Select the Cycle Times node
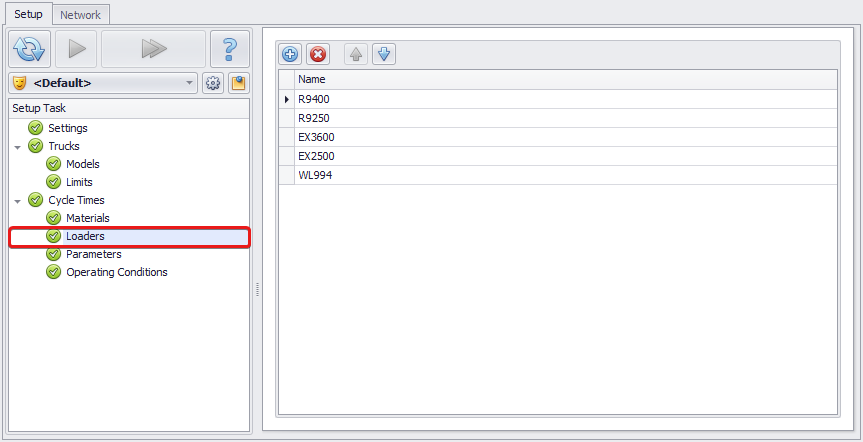 tap(77, 200)
